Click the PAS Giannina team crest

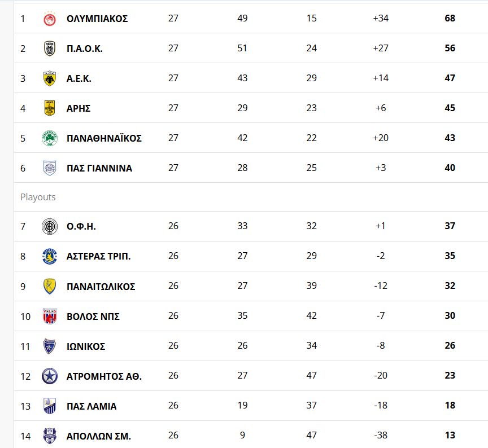(50, 168)
